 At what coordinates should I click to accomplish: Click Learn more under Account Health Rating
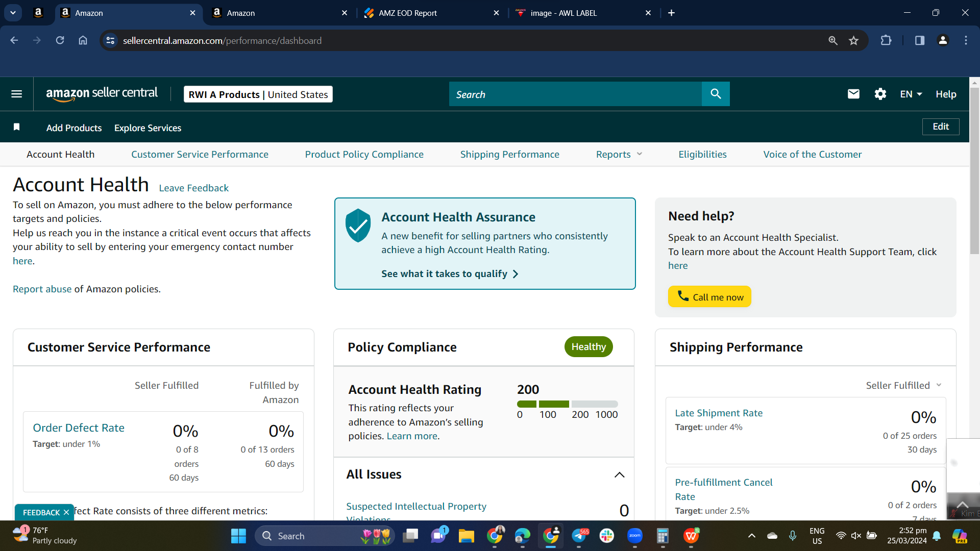tap(412, 436)
